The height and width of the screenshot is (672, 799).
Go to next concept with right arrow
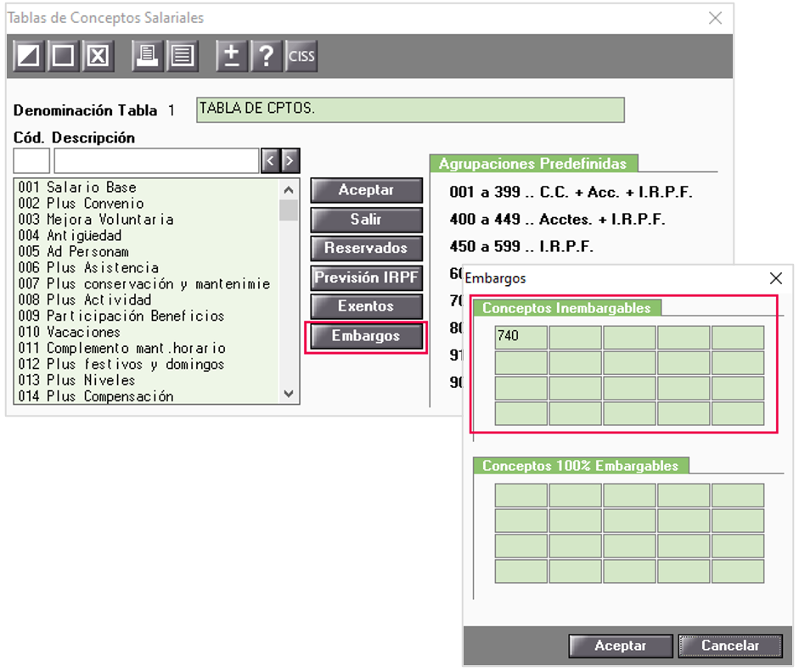pos(290,161)
